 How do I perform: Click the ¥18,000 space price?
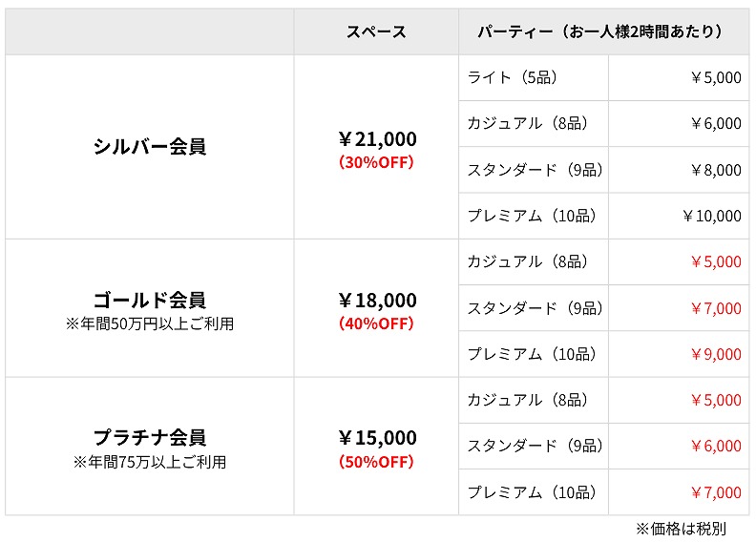377,301
